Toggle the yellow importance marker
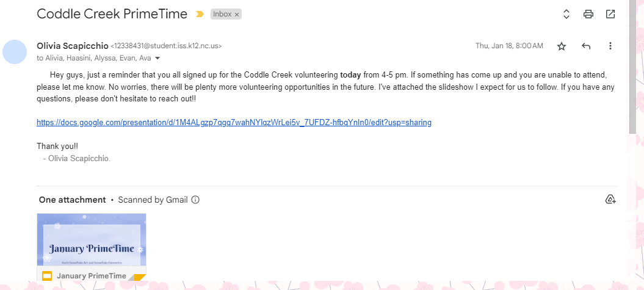 pyautogui.click(x=200, y=14)
